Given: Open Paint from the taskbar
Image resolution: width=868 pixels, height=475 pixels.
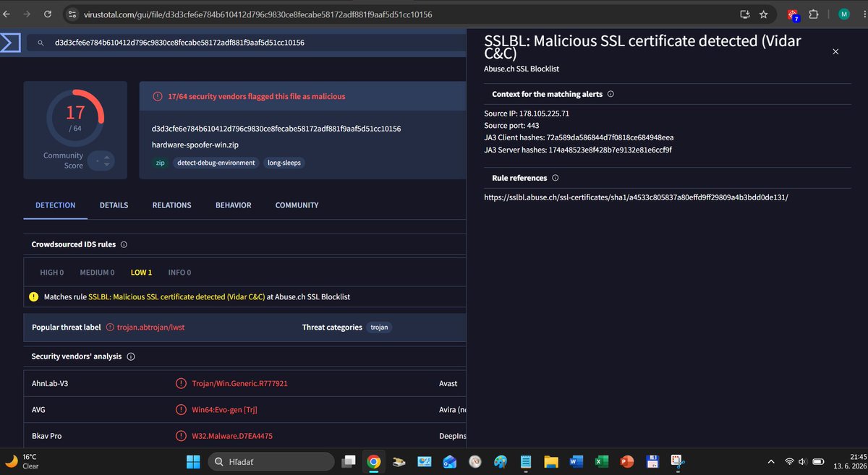Looking at the screenshot, I should click(x=501, y=461).
